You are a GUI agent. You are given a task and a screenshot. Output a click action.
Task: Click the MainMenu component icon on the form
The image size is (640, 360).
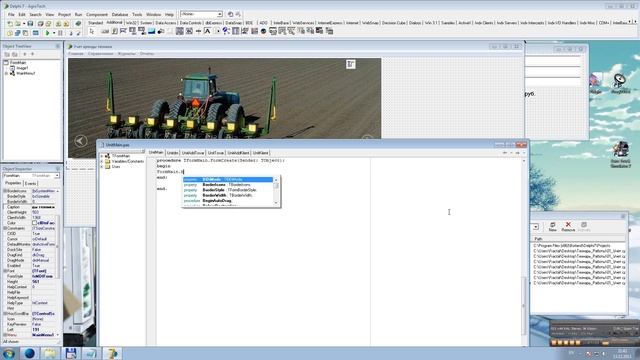coord(351,64)
